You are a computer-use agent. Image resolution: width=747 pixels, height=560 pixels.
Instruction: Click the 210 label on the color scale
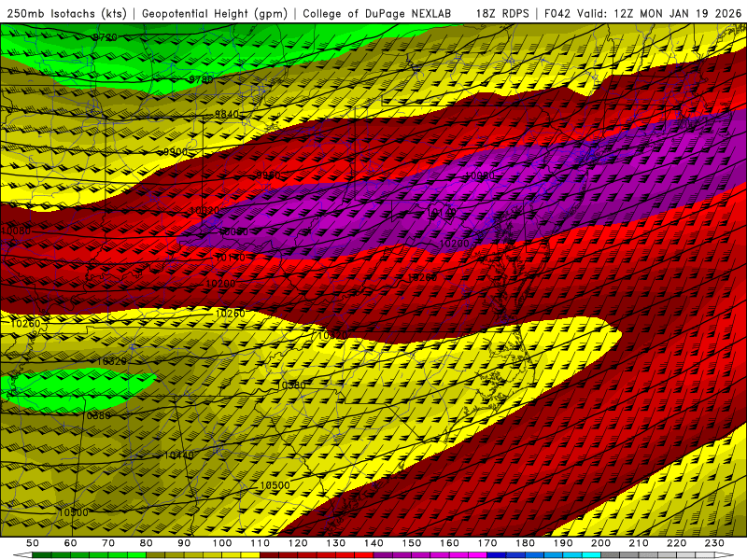point(640,543)
